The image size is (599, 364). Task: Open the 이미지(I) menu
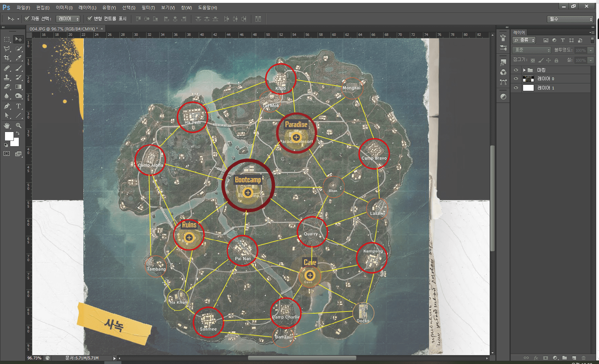click(64, 7)
